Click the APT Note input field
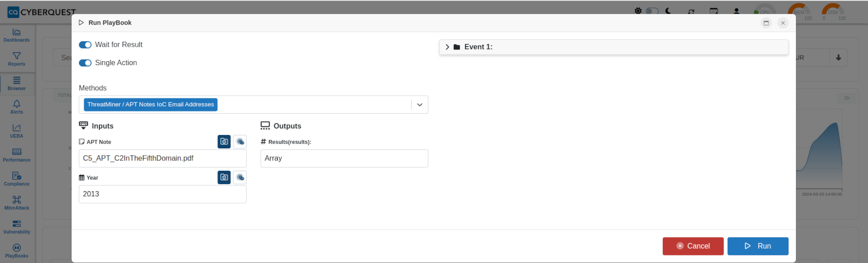Viewport: 868px width, 263px height. [x=162, y=159]
